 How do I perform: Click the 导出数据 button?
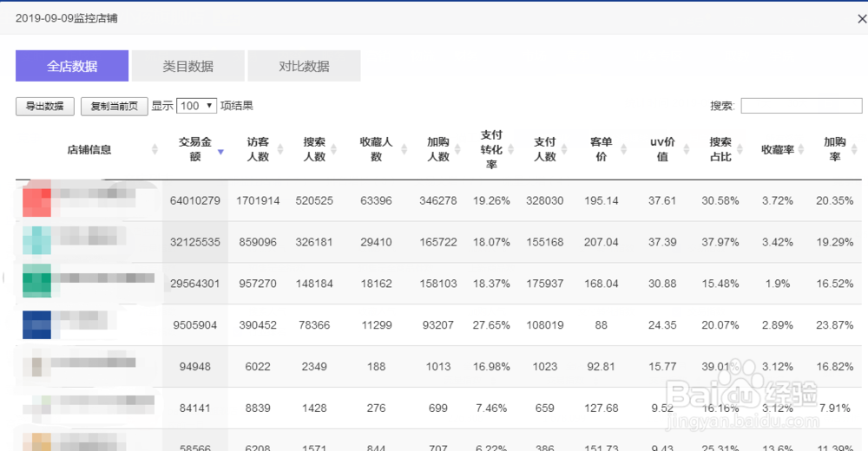[45, 107]
